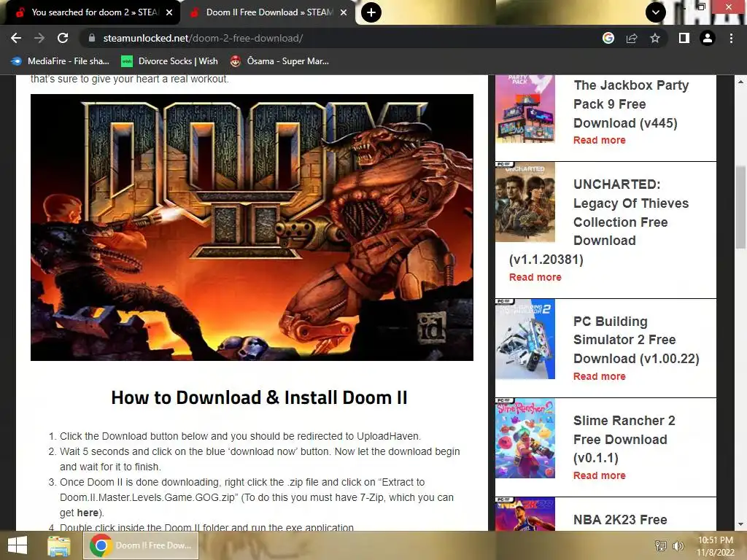Click 'How to Download & Install Doom II' heading

259,397
